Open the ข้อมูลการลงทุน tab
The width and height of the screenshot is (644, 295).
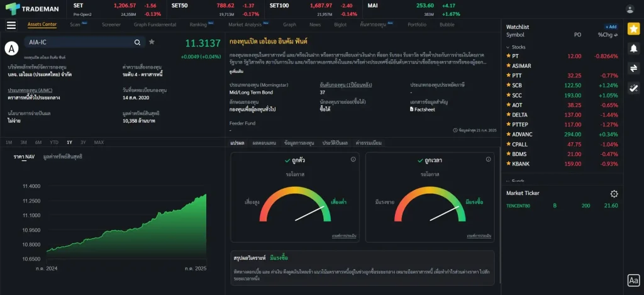click(x=299, y=143)
